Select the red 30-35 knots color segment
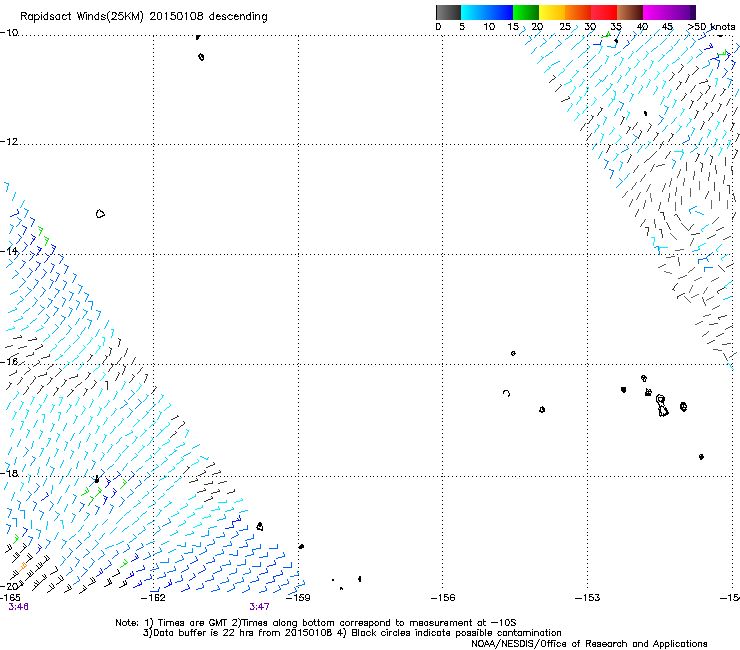Screen dimensions: 740x650 point(604,12)
